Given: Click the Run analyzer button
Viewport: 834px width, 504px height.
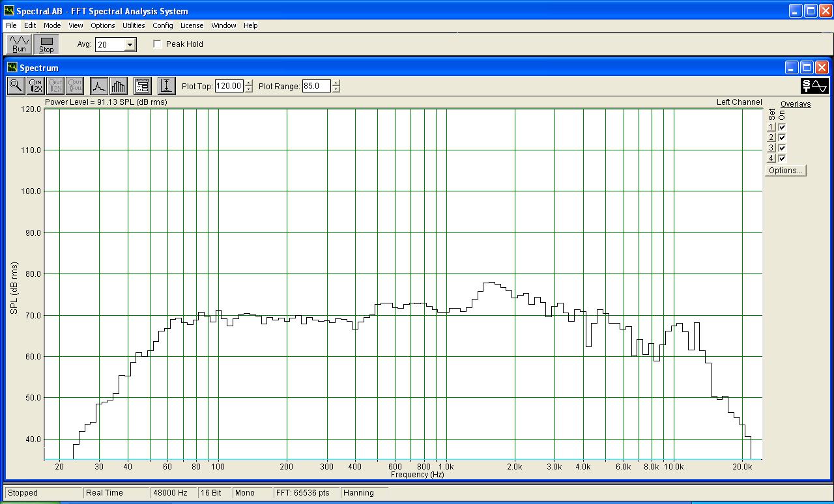Looking at the screenshot, I should pyautogui.click(x=20, y=44).
